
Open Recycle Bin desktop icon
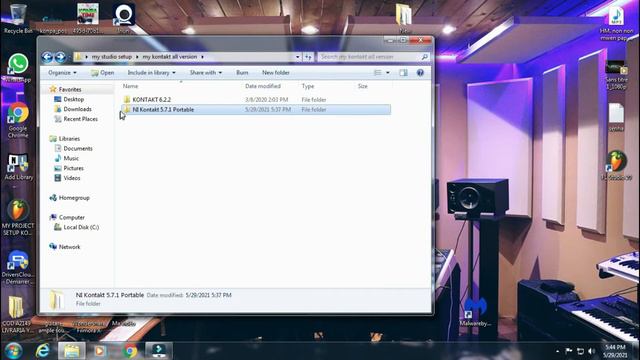[17, 19]
